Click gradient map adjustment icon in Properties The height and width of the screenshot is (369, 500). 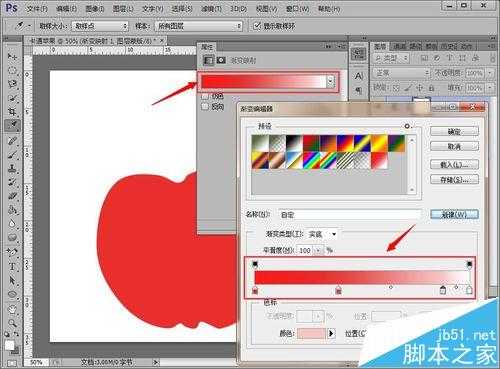(209, 60)
